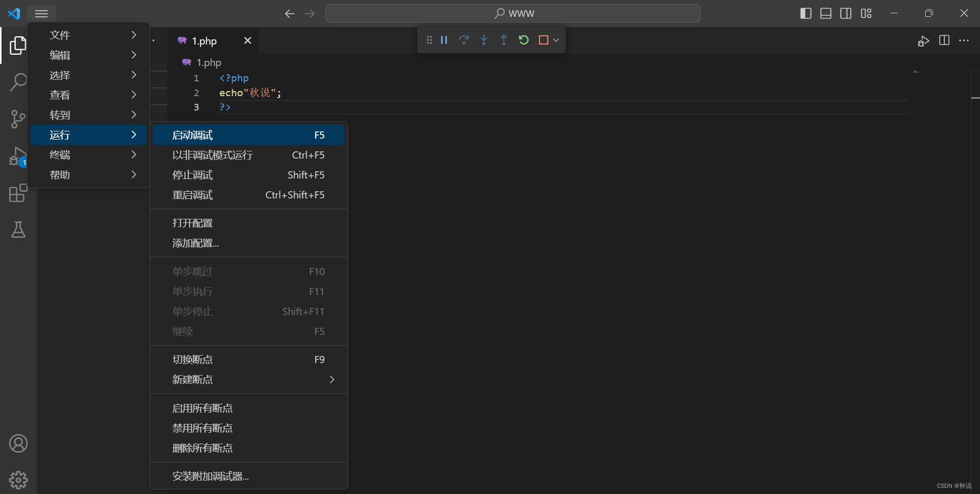Choose 以非调试模式运行
Viewport: 980px width, 494px height.
248,155
